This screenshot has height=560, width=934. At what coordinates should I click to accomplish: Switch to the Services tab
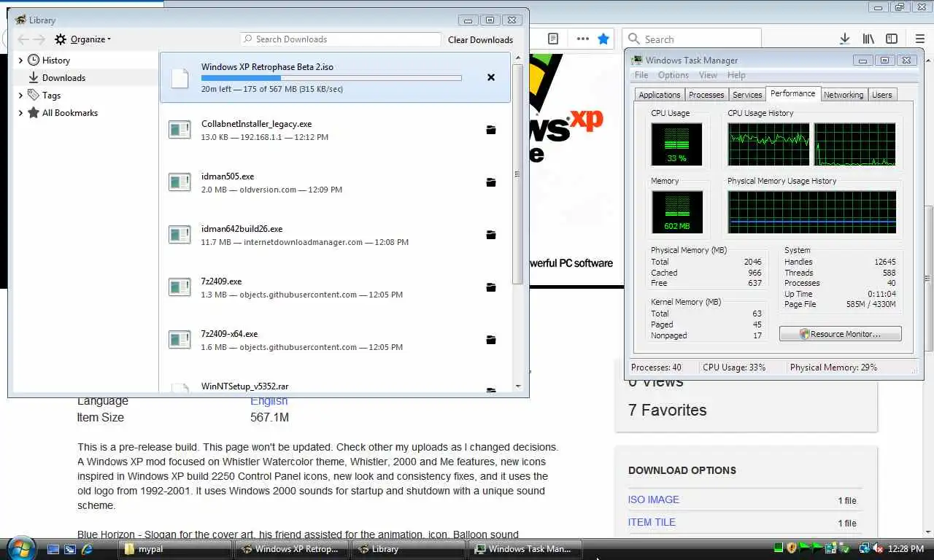coord(747,95)
